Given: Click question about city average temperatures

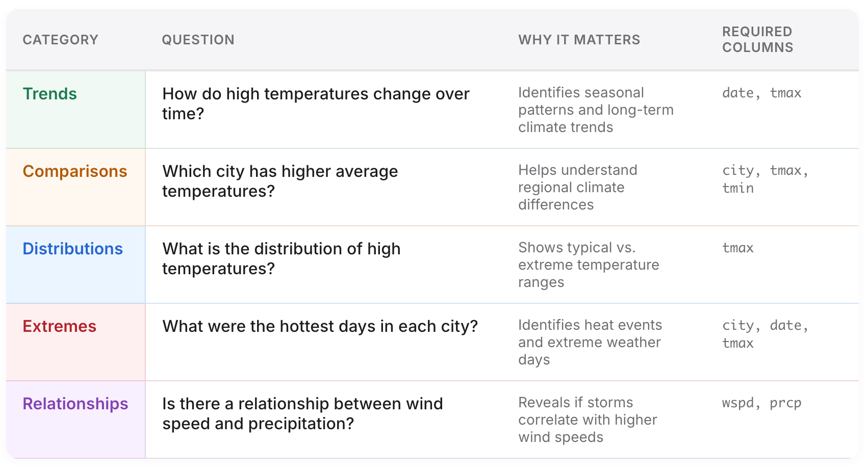Looking at the screenshot, I should pyautogui.click(x=279, y=181).
